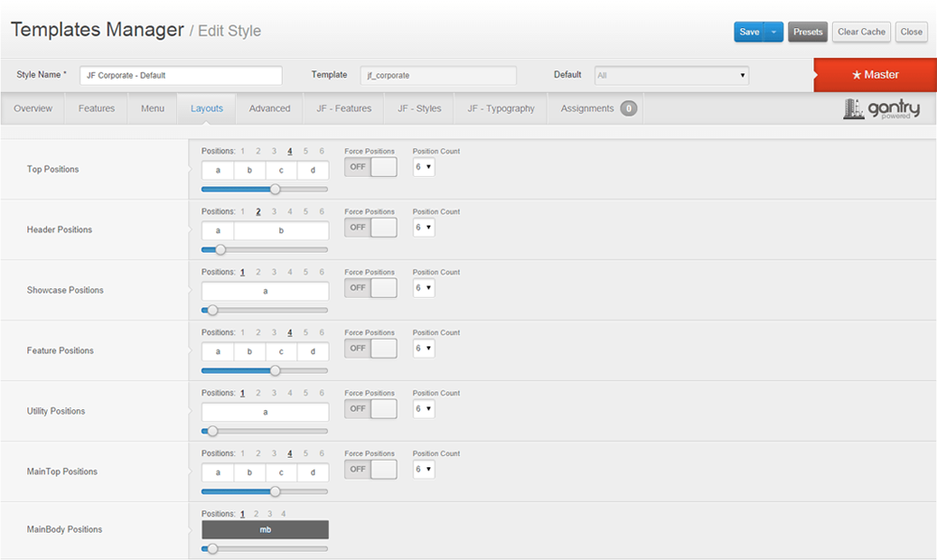This screenshot has width=937, height=560.
Task: Click the mb block in MainBody Positions
Action: tap(265, 529)
